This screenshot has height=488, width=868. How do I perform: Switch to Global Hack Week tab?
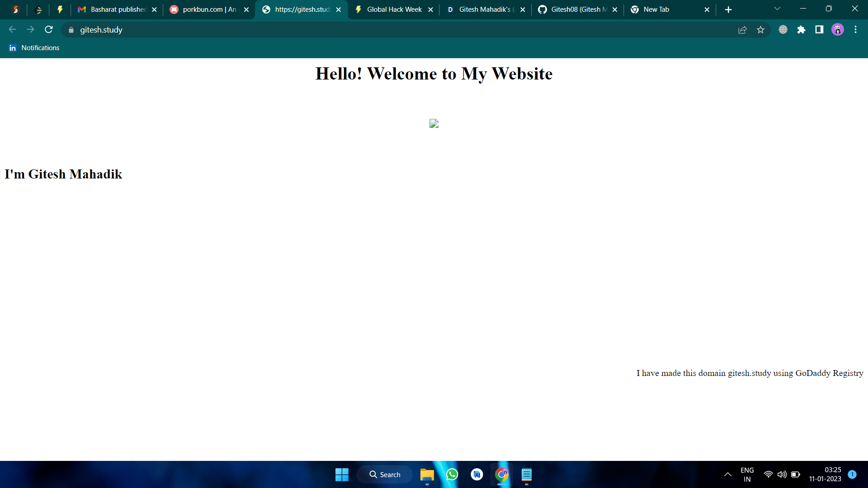[x=393, y=9]
